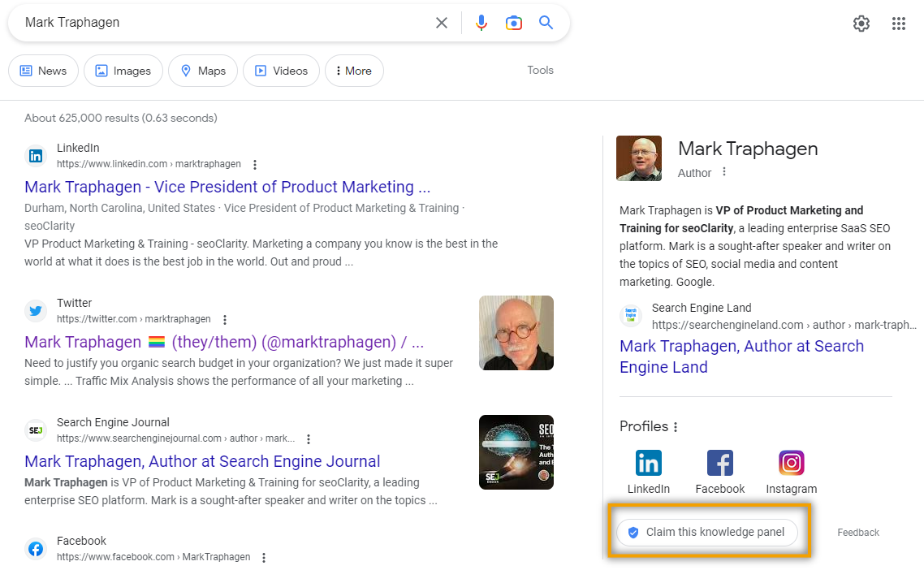This screenshot has width=924, height=570.
Task: Open the three-dot menu for LinkedIn result
Action: (x=255, y=165)
